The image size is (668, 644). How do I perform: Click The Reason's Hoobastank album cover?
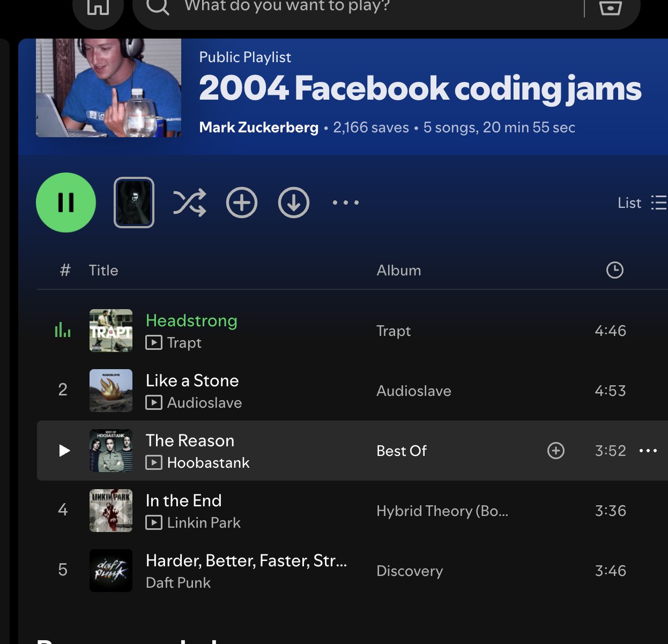tap(111, 451)
